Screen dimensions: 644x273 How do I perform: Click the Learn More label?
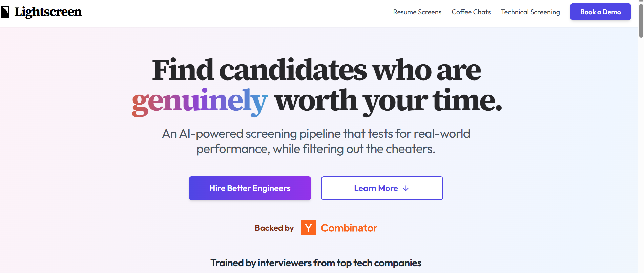pos(376,188)
